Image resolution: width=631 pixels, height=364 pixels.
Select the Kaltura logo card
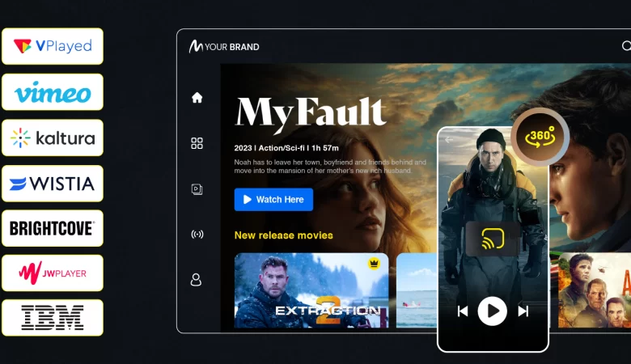click(x=53, y=138)
